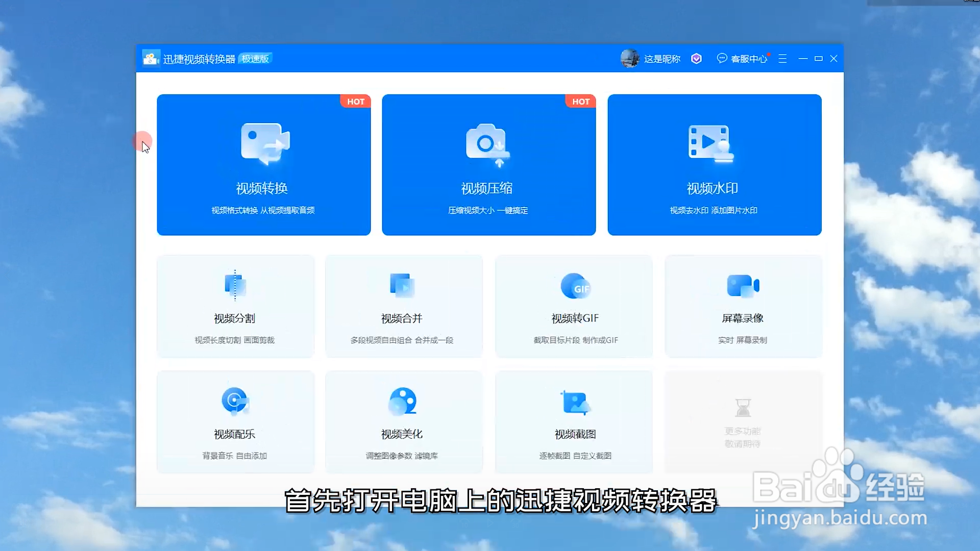Click the 极速版 edition badge
980x551 pixels.
255,59
